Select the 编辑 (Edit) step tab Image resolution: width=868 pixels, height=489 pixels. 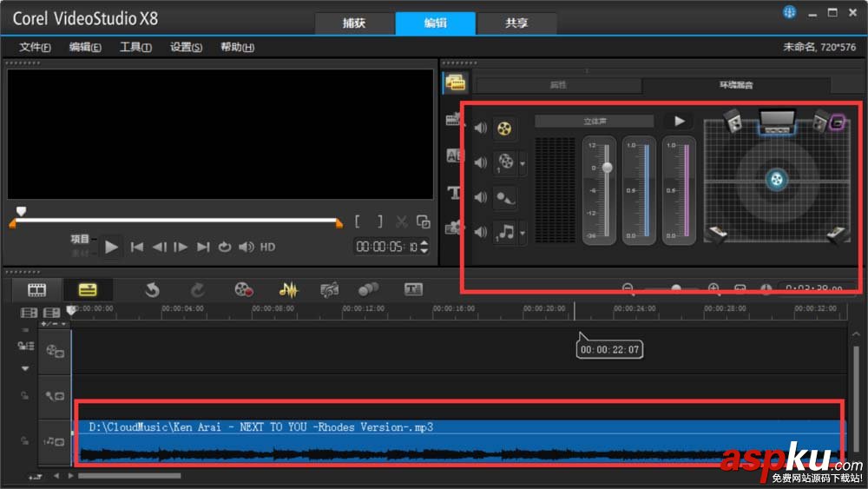click(436, 23)
